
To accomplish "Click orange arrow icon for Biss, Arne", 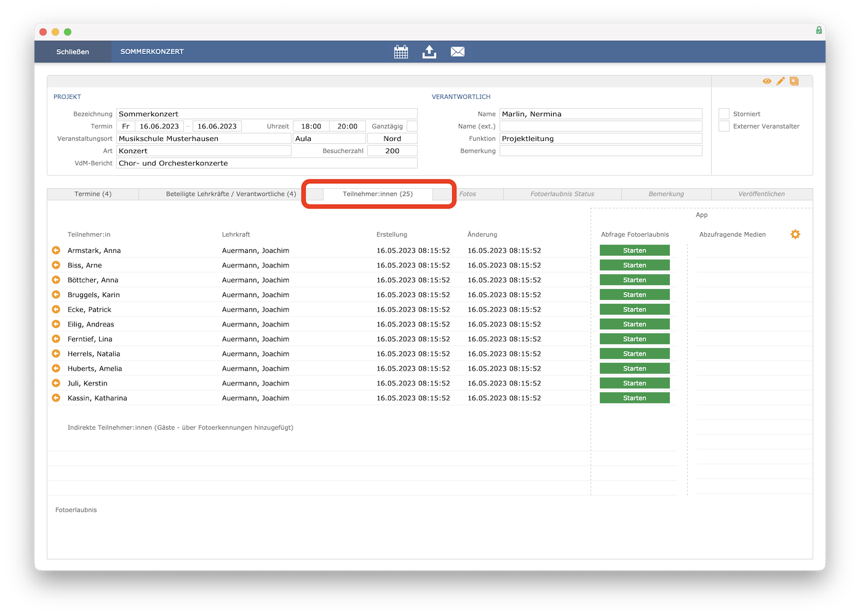I will pyautogui.click(x=56, y=265).
